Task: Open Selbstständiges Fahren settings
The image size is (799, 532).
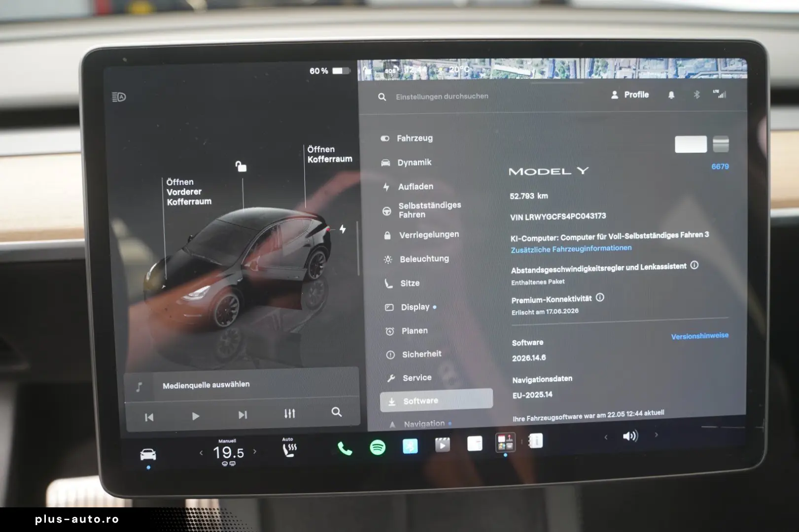Action: coord(422,210)
